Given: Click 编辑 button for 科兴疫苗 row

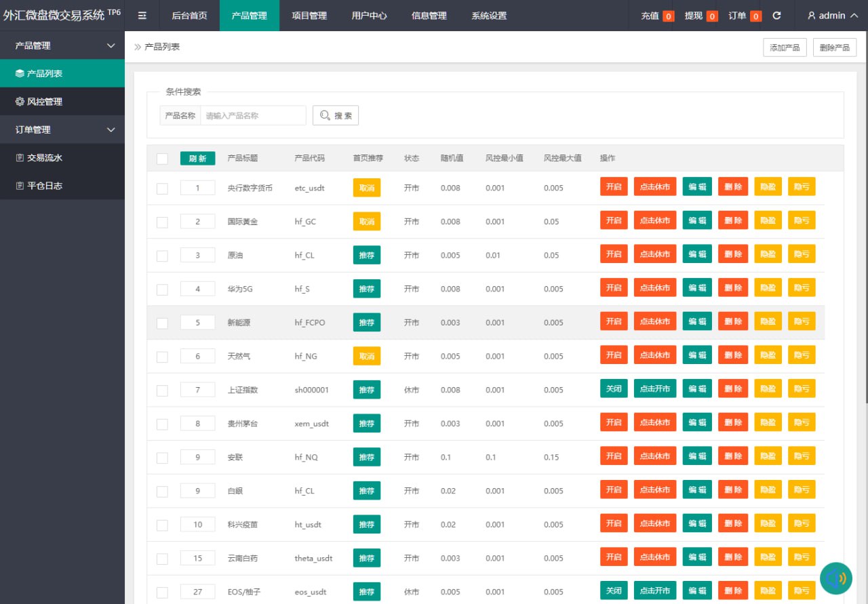Looking at the screenshot, I should 697,524.
